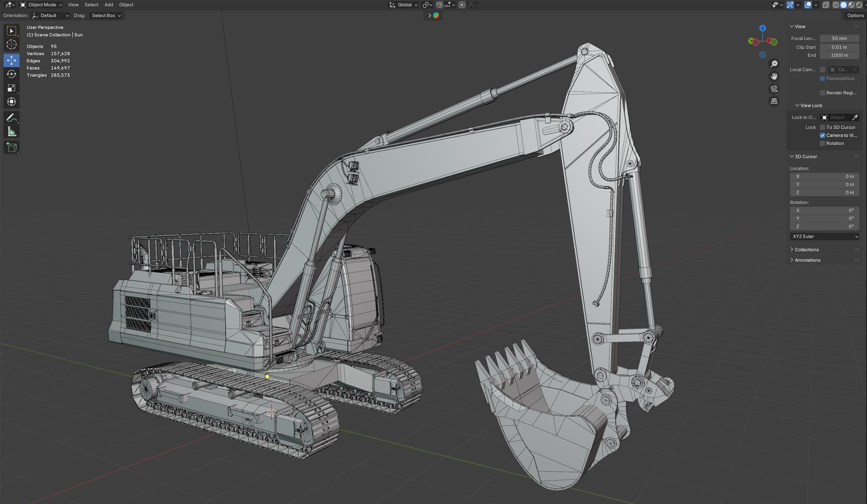Enable the Rotation lock checkbox
The width and height of the screenshot is (867, 504).
point(822,143)
